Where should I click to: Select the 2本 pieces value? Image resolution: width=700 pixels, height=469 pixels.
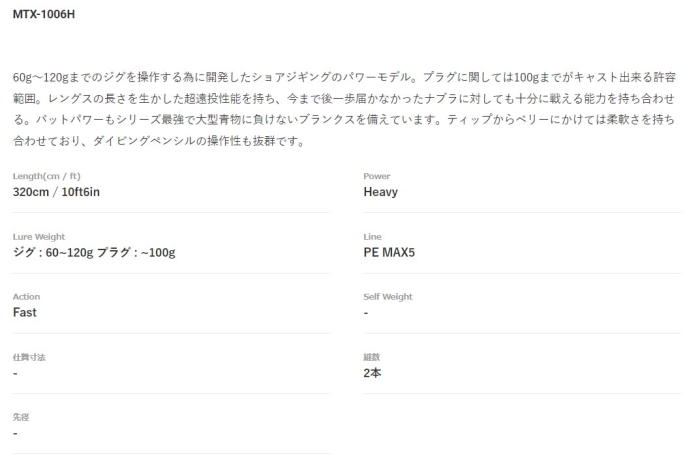coord(372,373)
